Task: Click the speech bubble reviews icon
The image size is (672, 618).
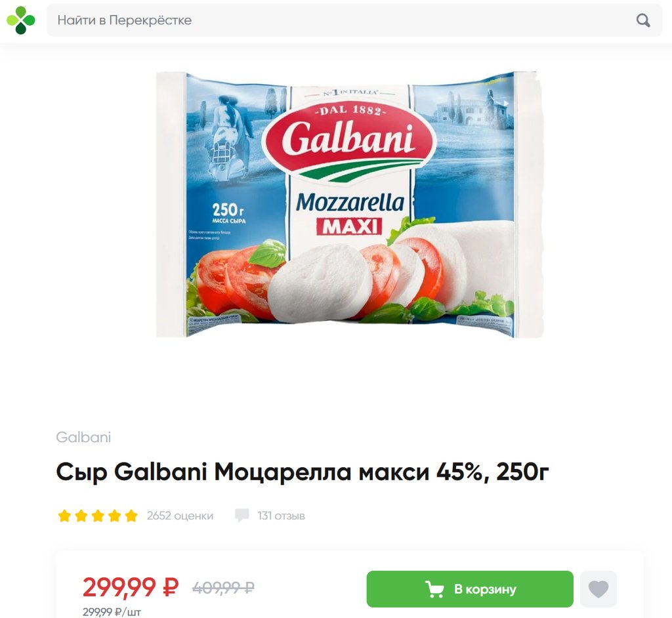Action: click(x=241, y=516)
